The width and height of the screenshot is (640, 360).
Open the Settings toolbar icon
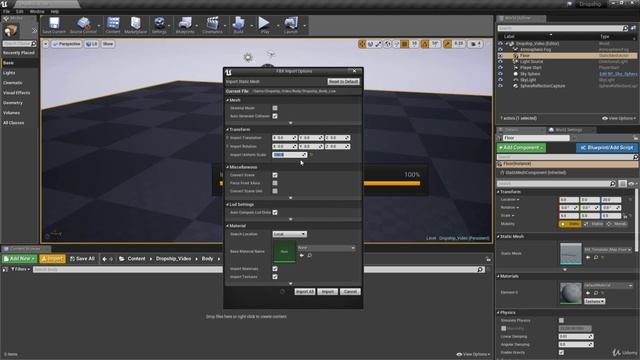point(159,25)
